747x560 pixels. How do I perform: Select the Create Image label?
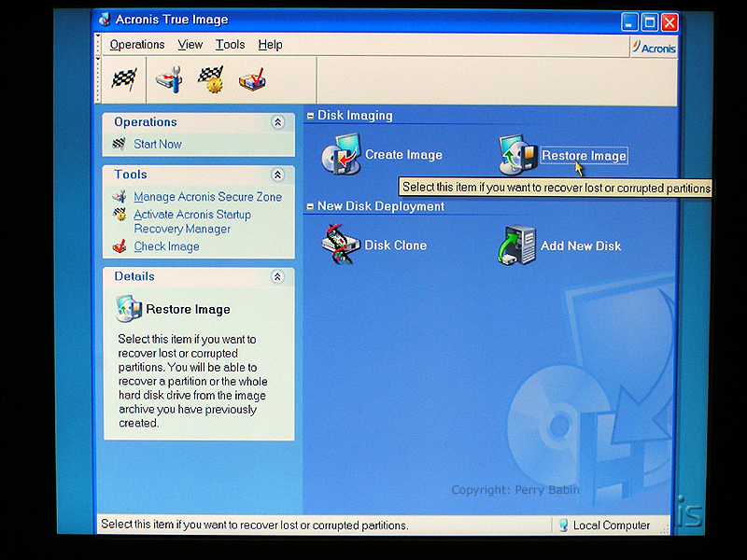(x=403, y=155)
